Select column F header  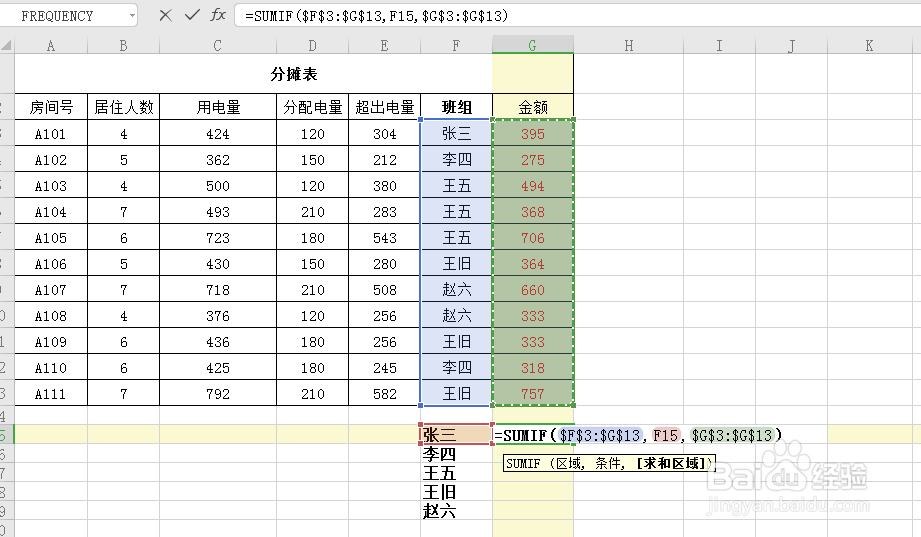(x=456, y=45)
